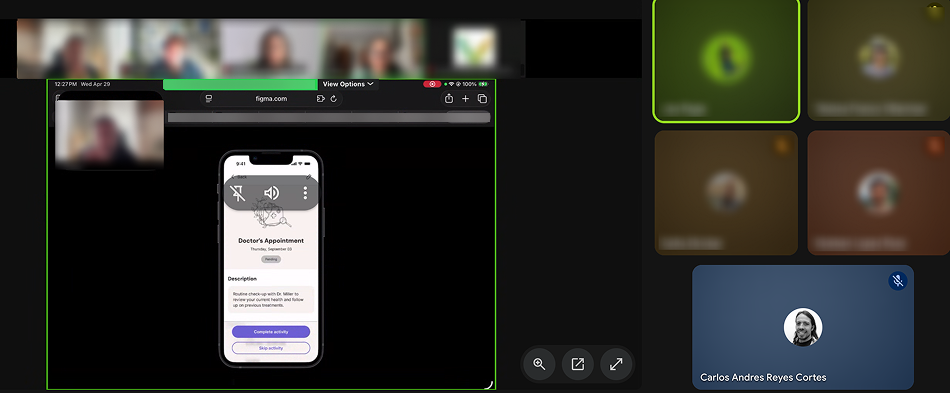Viewport: 950px width, 393px height.
Task: Tap the edit pencil icon in the prototype
Action: [x=308, y=177]
